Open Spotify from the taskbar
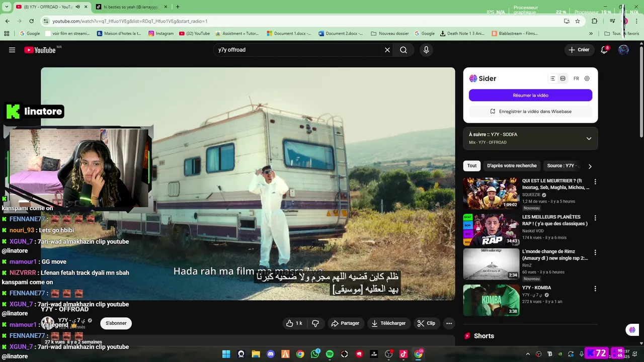The image size is (644, 362). [x=330, y=354]
